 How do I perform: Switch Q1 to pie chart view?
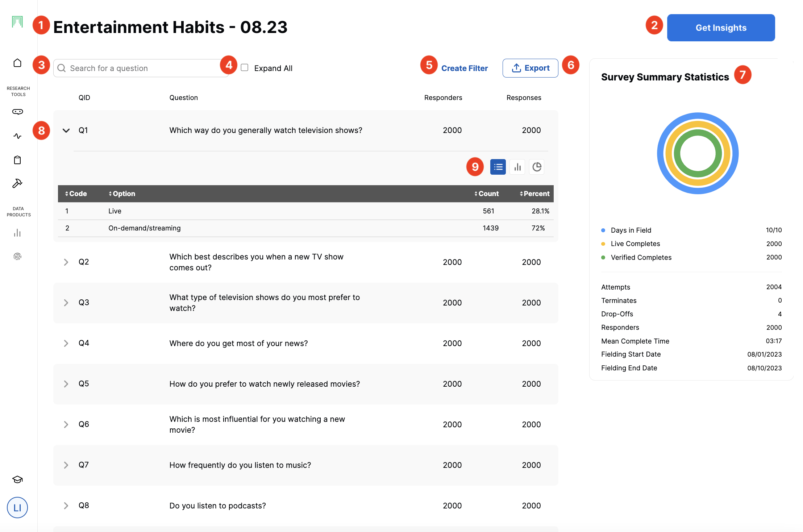click(x=537, y=167)
